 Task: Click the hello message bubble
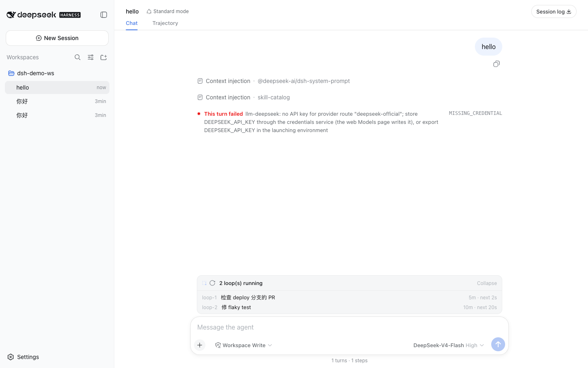488,47
